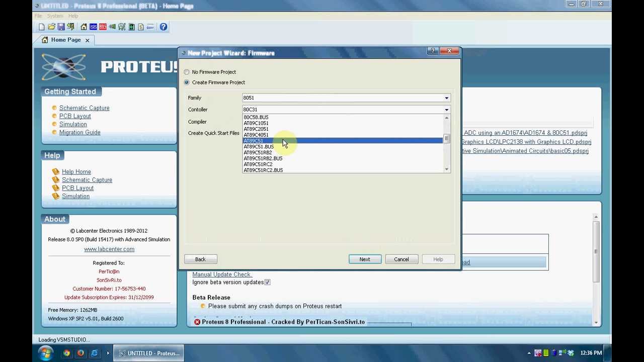Open the ISIS schematic capture icon
Screen dimensions: 644x362
pyautogui.click(x=93, y=27)
